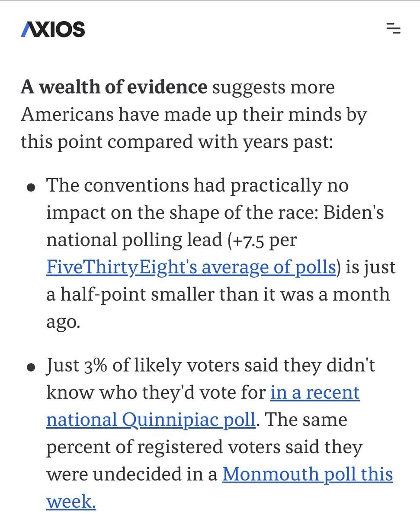Image resolution: width=420 pixels, height=519 pixels.
Task: Click the second bullet point marker
Action: pyautogui.click(x=31, y=368)
